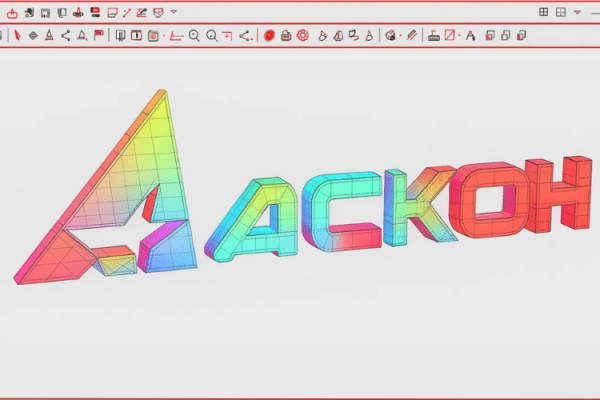Open the view layout dropdown arrow
This screenshot has width=600, height=400.
pos(577,12)
